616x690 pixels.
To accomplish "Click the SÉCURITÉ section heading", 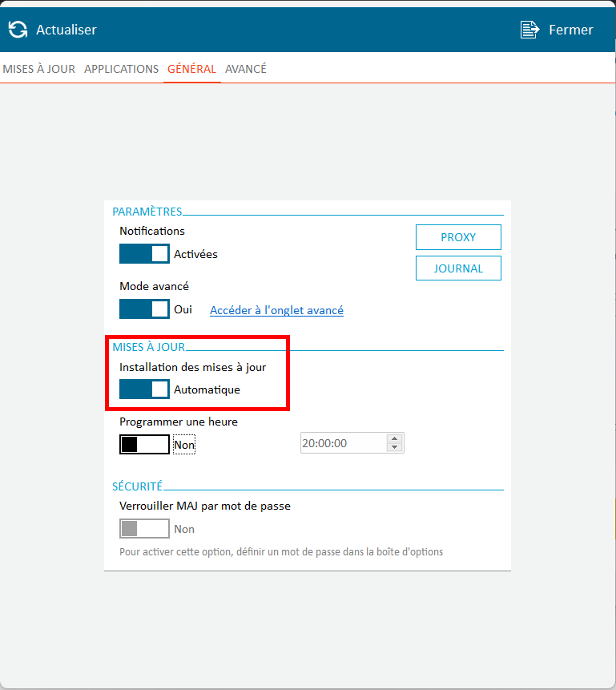I will (x=137, y=486).
